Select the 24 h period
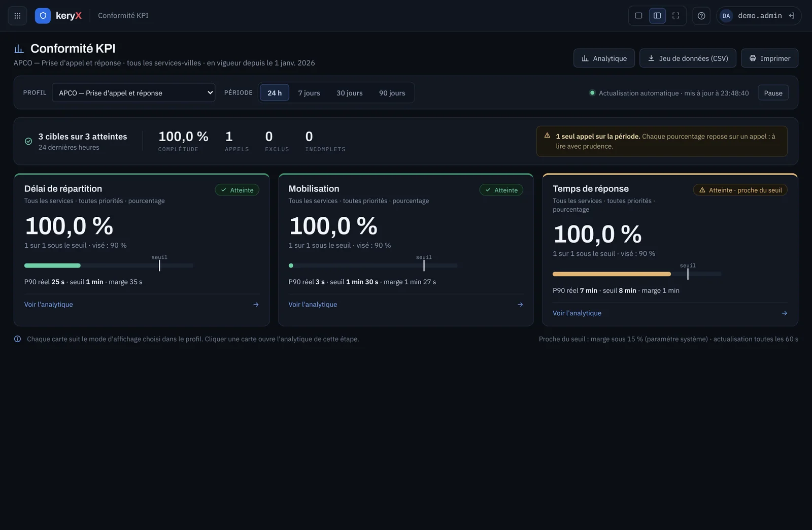Viewport: 812px width, 530px height. tap(275, 93)
